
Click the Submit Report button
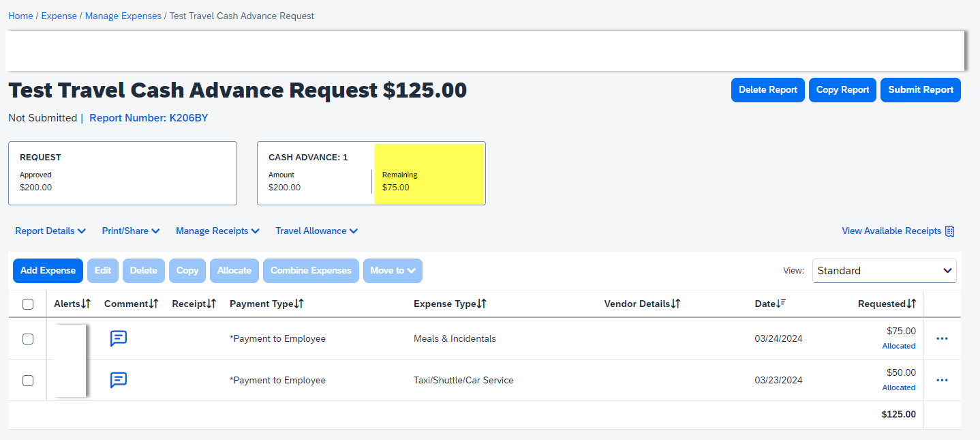pyautogui.click(x=921, y=90)
